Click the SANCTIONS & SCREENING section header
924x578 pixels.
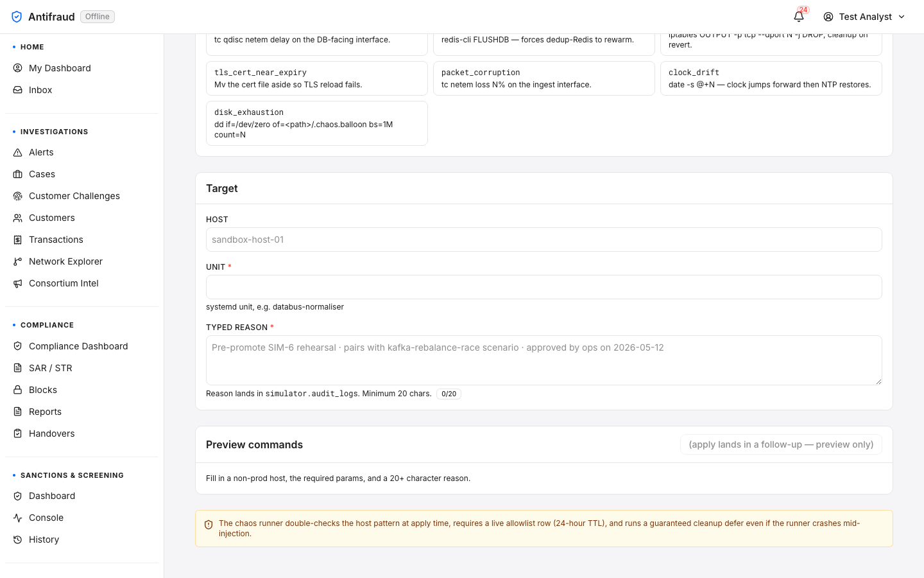click(72, 475)
